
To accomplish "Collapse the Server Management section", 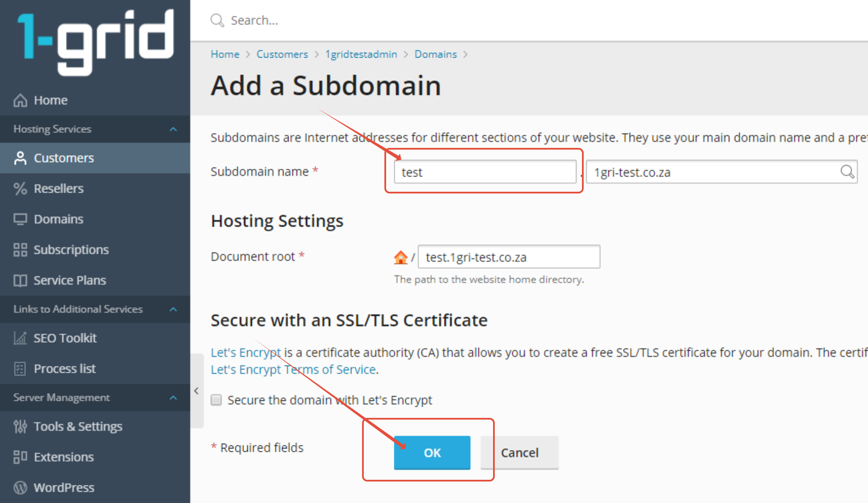I will coord(173,398).
